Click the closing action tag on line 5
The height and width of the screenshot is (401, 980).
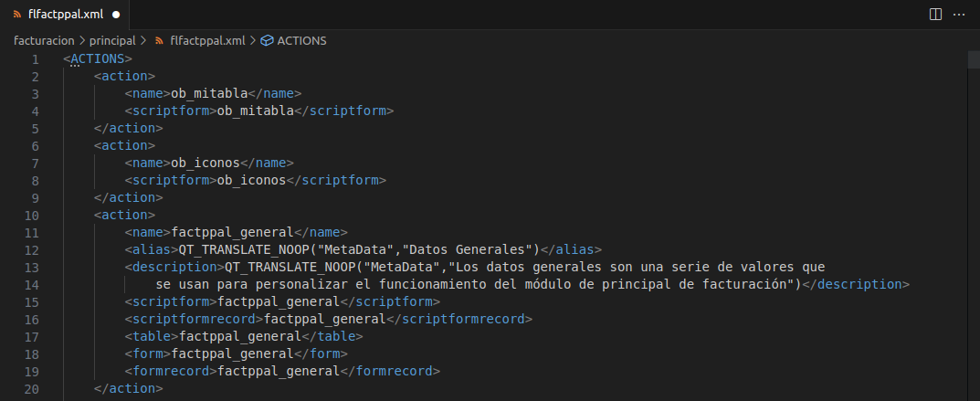pyautogui.click(x=128, y=128)
